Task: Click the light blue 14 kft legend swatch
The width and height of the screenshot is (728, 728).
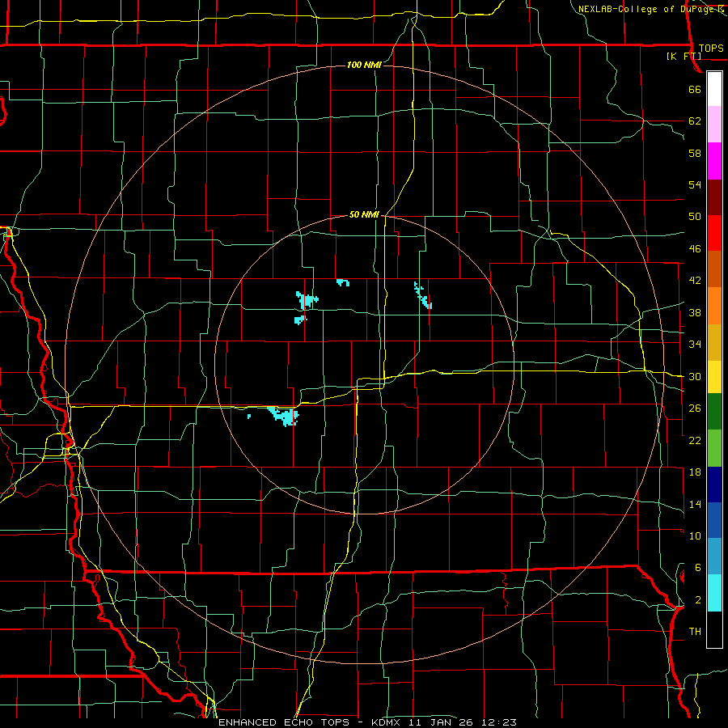Action: click(714, 557)
